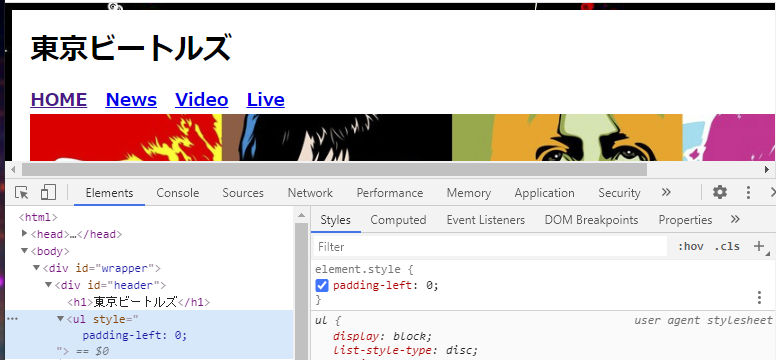Follow the News navigation link

coord(131,100)
